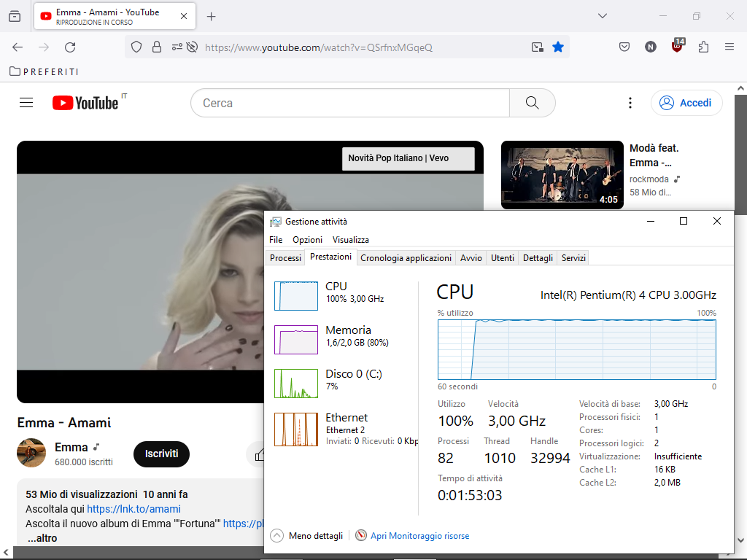Open Modà feat. Emma video thumbnail

pyautogui.click(x=562, y=175)
